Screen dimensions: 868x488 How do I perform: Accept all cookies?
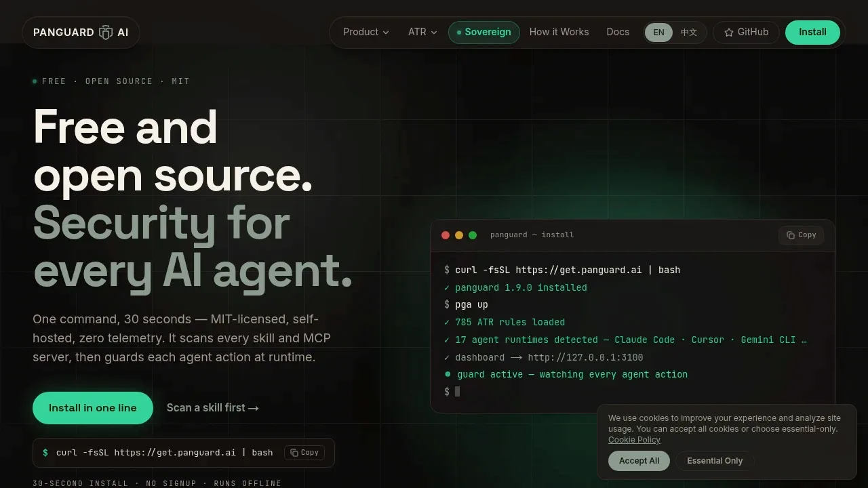click(639, 461)
